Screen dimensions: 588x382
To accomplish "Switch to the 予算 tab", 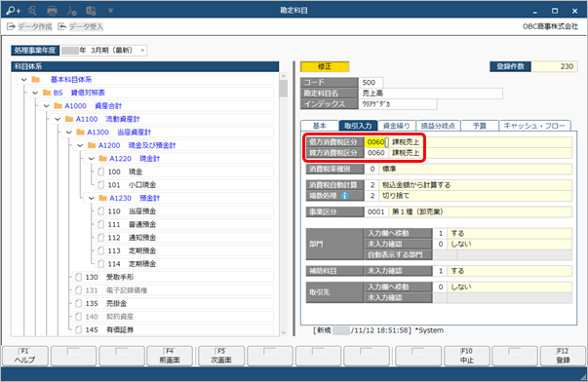I will click(479, 126).
